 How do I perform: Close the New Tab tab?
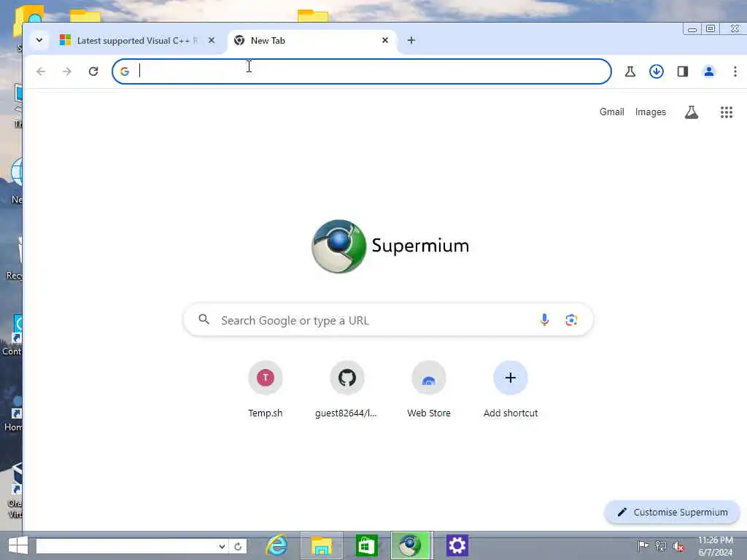[x=385, y=41]
